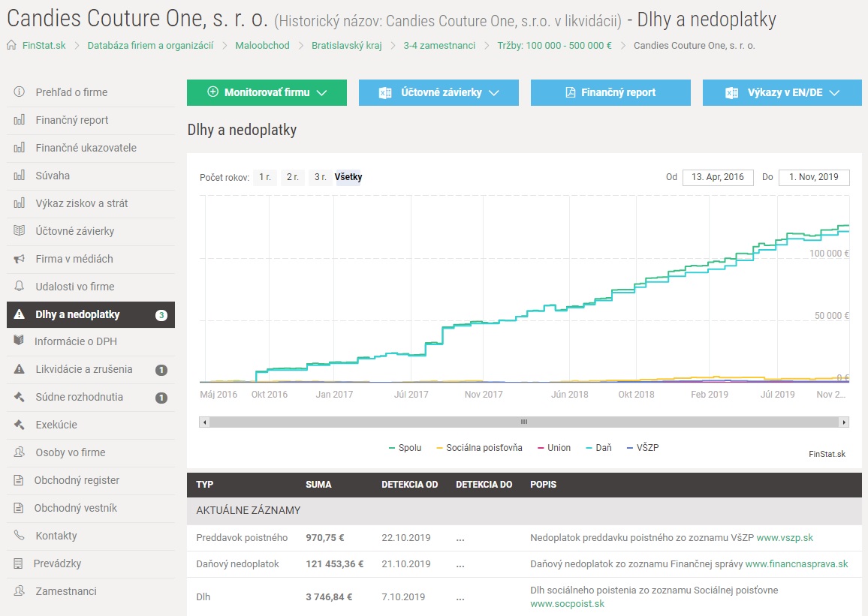The width and height of the screenshot is (868, 616).
Task: Open Informácie o DPH in sidebar
Action: [76, 341]
